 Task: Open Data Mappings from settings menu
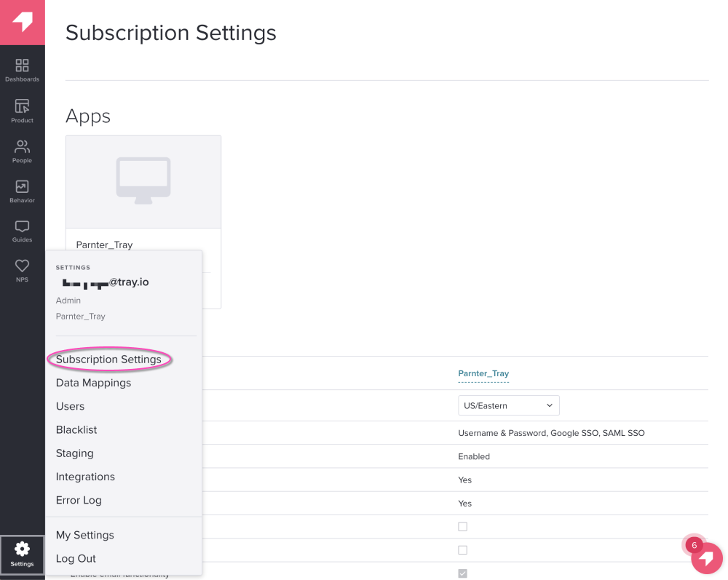[x=93, y=383]
